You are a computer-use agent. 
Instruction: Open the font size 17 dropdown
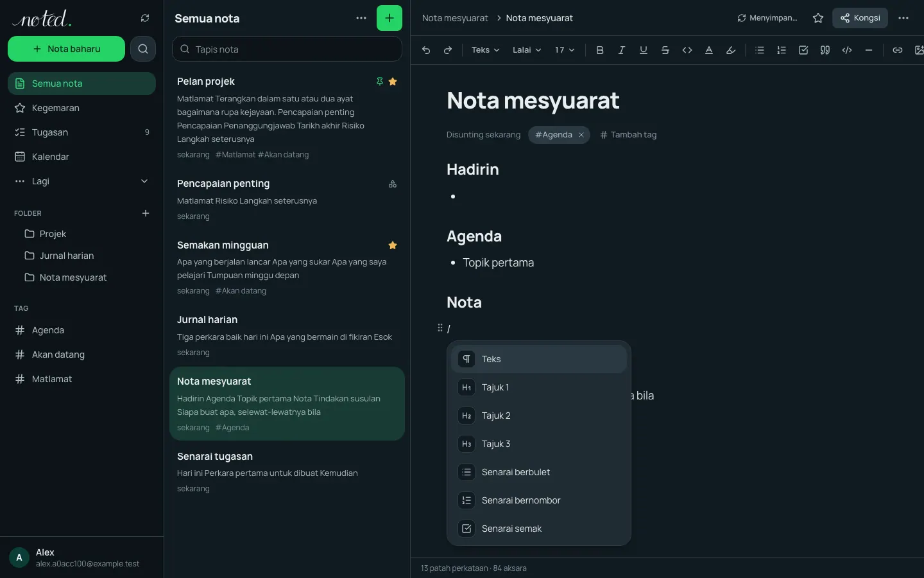click(x=565, y=50)
